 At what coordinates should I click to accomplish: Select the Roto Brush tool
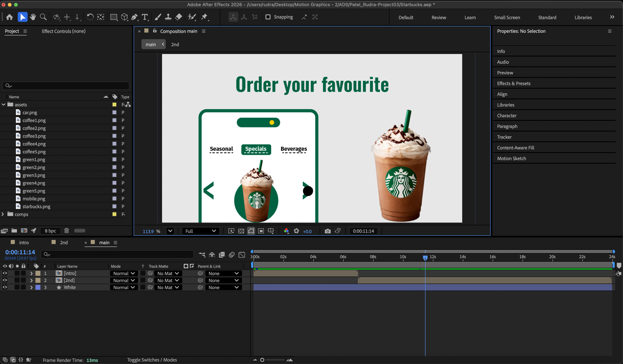(192, 17)
